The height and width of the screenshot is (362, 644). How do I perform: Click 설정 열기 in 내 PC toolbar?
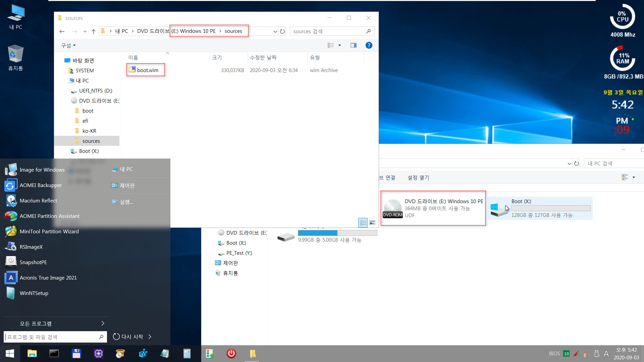(418, 177)
